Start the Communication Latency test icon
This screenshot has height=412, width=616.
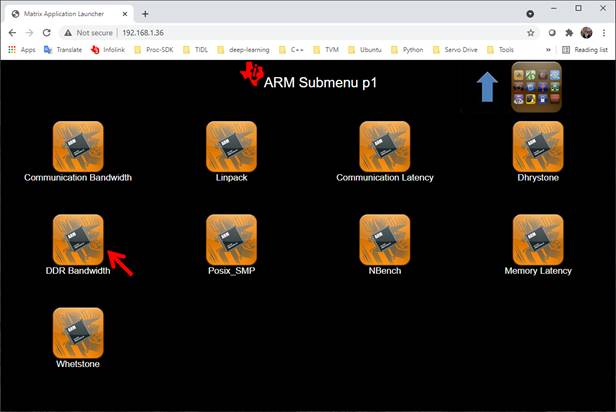point(385,146)
